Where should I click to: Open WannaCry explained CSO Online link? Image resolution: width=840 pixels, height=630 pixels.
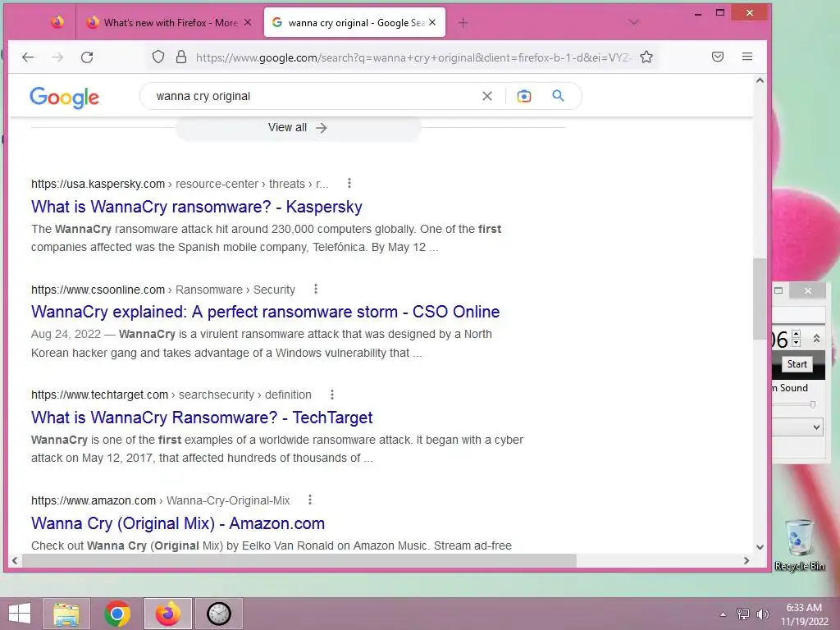coord(265,312)
